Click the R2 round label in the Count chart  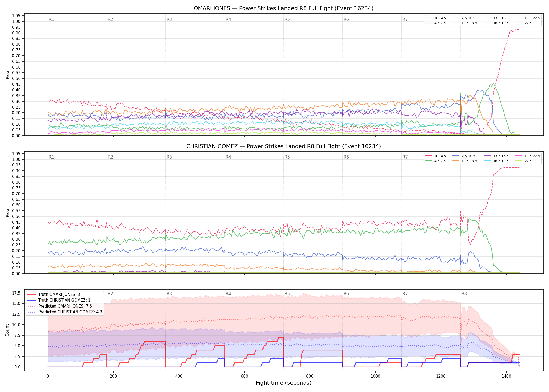[110, 294]
